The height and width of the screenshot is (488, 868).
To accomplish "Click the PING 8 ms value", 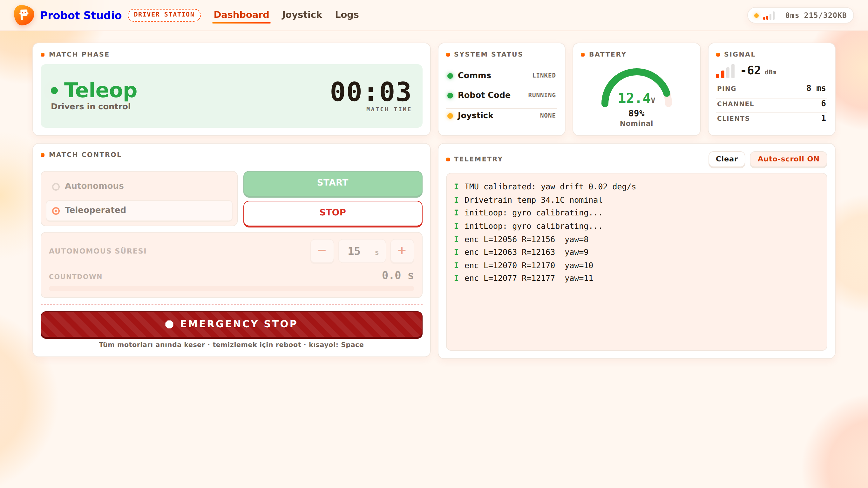I will click(x=816, y=88).
